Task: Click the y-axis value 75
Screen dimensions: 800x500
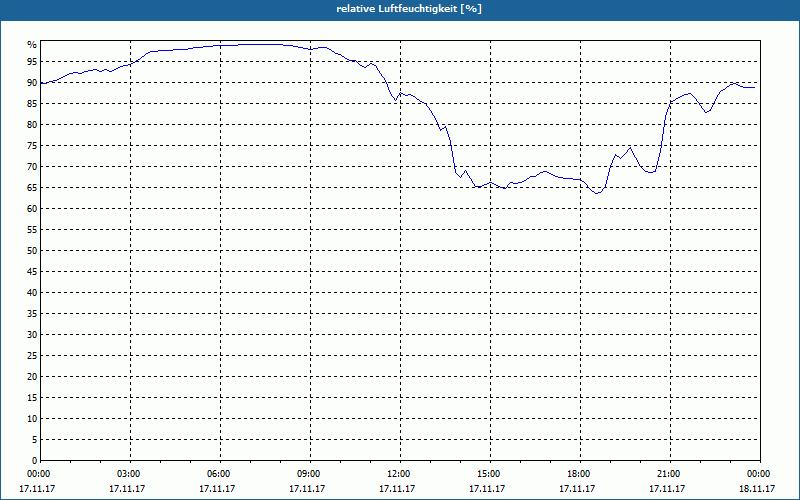Action: pos(32,146)
